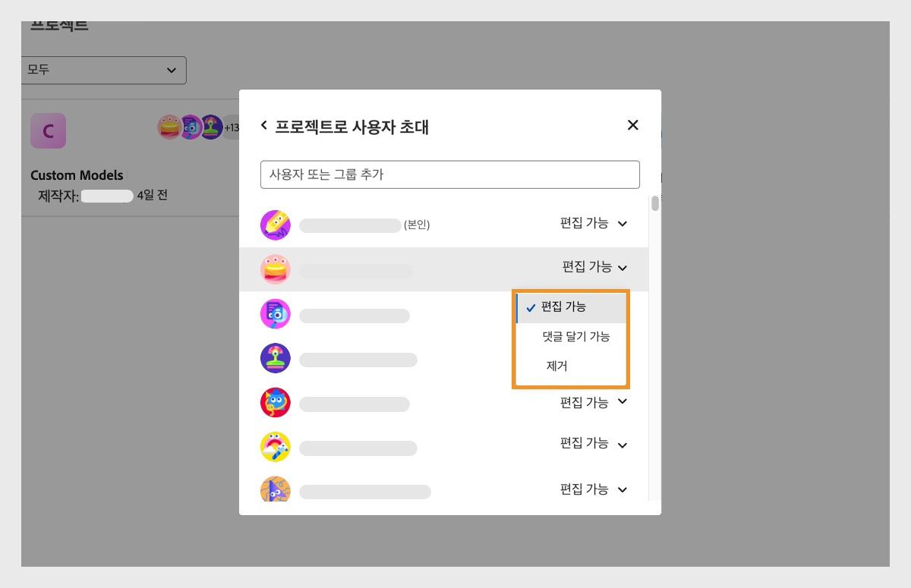Go back using the arrow beside 프로젝트로 사용자 초대
Screen dimensions: 911x588
pyautogui.click(x=264, y=125)
